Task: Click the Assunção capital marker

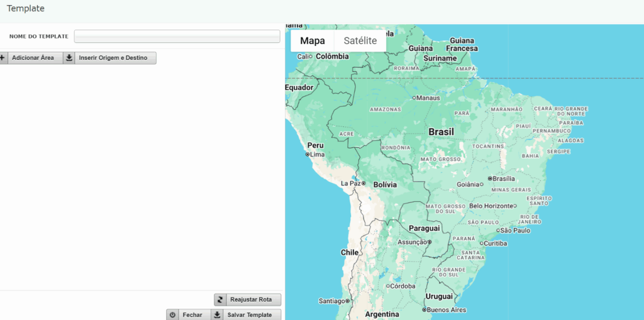Action: (x=430, y=242)
